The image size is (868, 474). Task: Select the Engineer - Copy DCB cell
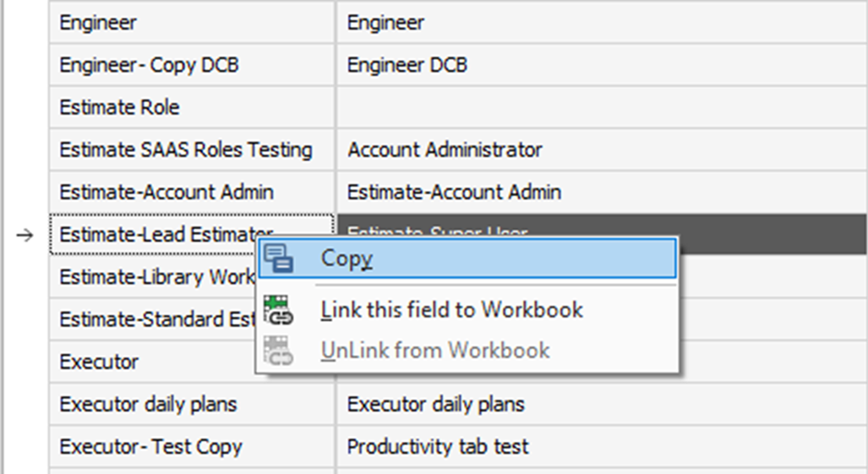(143, 65)
